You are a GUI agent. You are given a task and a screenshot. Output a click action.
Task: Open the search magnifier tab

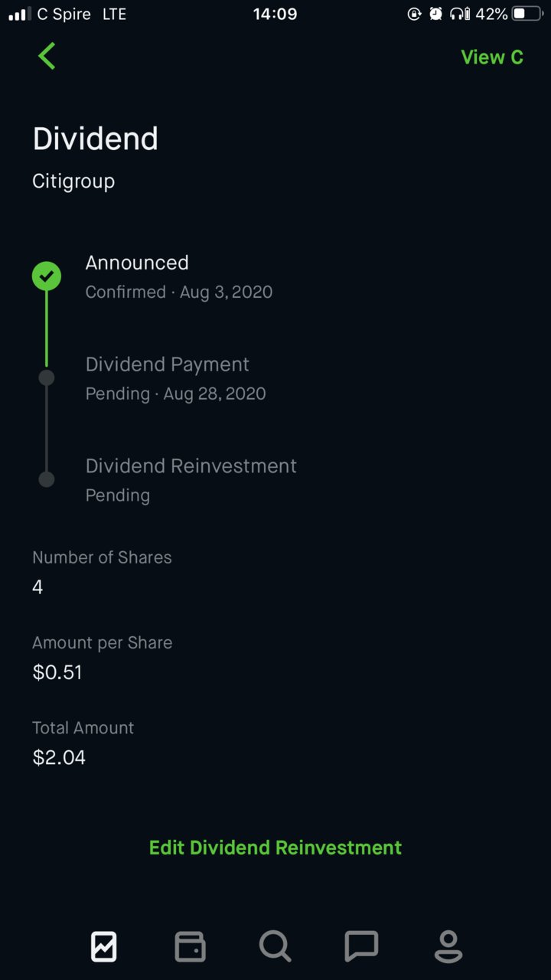click(275, 946)
